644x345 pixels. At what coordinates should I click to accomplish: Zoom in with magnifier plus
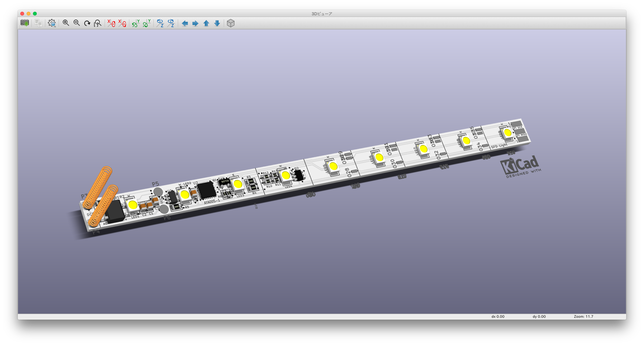coord(66,23)
